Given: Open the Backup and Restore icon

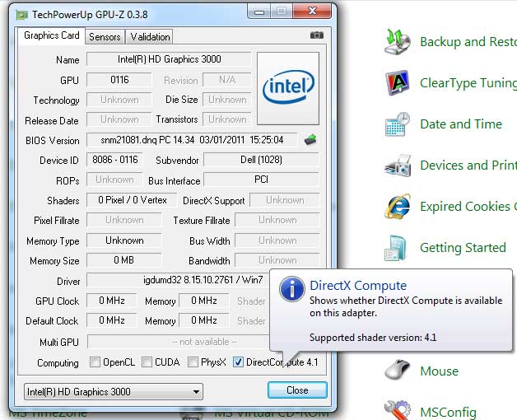Looking at the screenshot, I should tap(398, 41).
